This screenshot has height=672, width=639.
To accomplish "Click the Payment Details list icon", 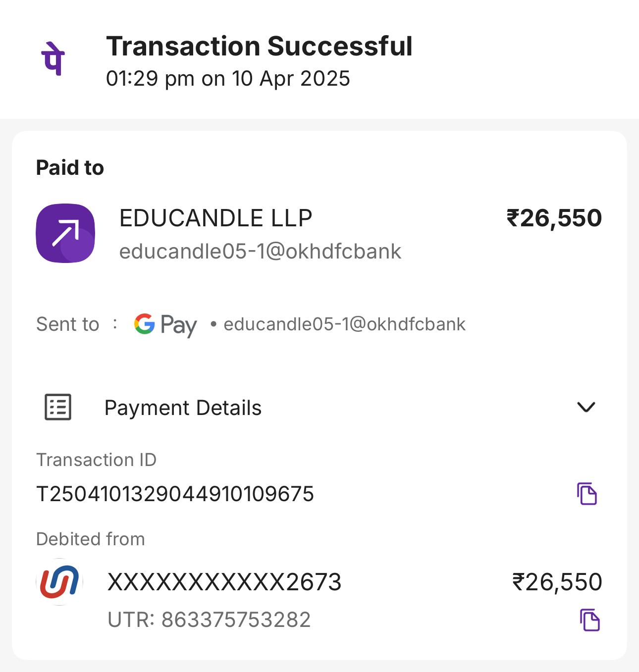I will click(x=58, y=407).
